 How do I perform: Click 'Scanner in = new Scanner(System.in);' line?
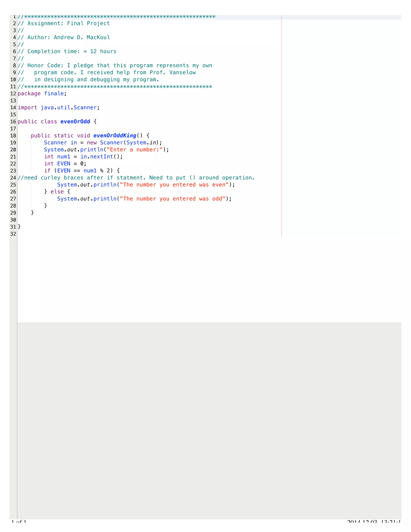[x=103, y=143]
